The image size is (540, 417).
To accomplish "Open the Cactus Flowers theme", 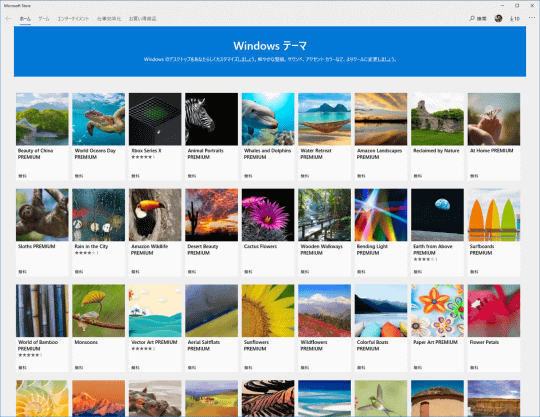I will 268,232.
